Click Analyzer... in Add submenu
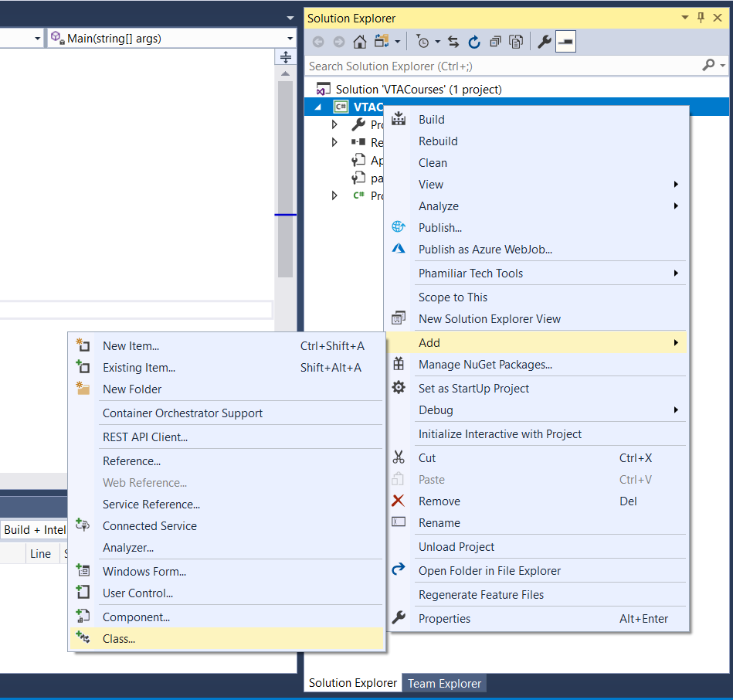This screenshot has width=733, height=700. tap(227, 548)
